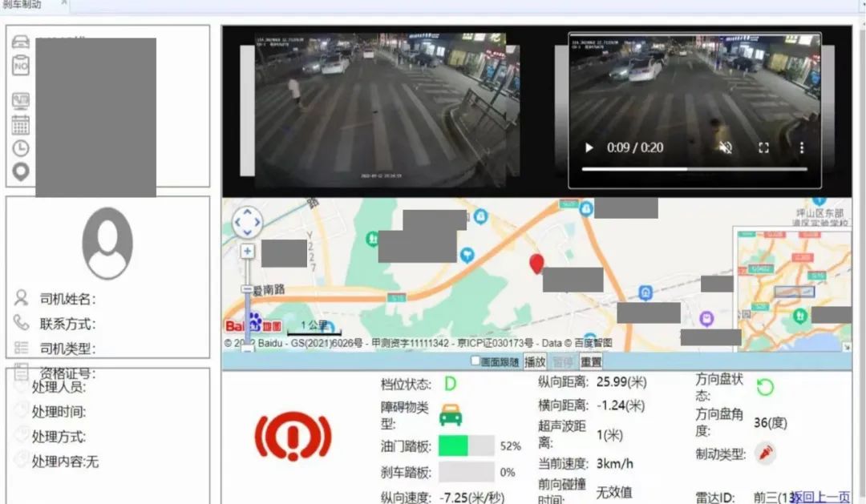Click the video progress bar
866x504 pixels.
tap(694, 170)
